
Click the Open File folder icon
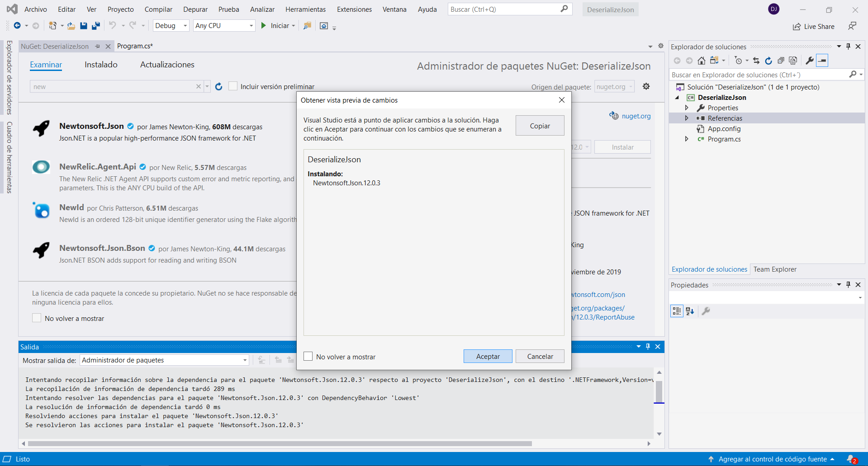[71, 26]
